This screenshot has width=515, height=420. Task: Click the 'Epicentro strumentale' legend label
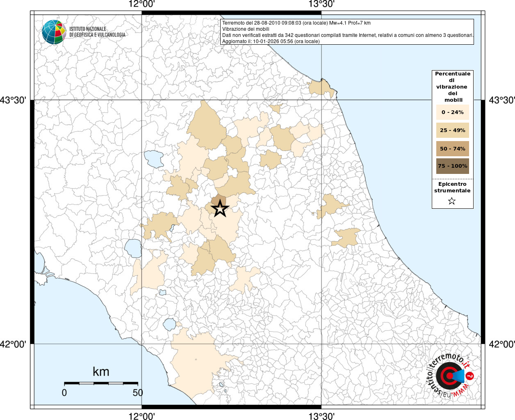(x=452, y=187)
